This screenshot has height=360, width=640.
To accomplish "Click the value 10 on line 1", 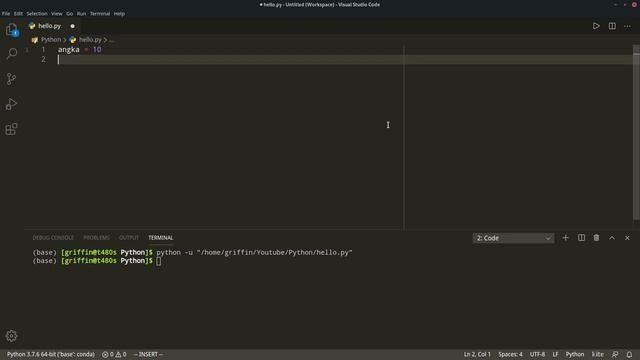I will [x=97, y=49].
